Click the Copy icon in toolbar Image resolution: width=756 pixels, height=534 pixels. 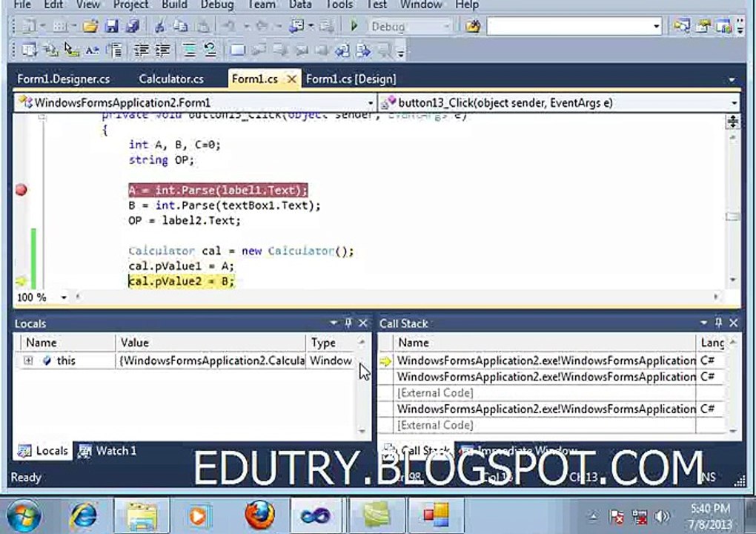[181, 26]
